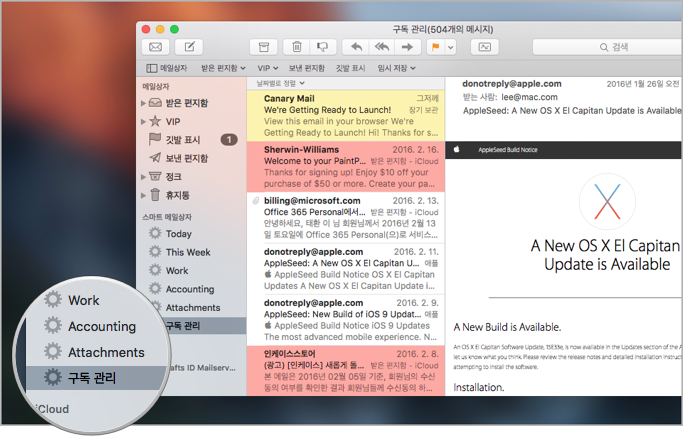Viewport: 683px width, 436px height.
Task: Open Work smart mailbox in sidebar
Action: click(177, 270)
